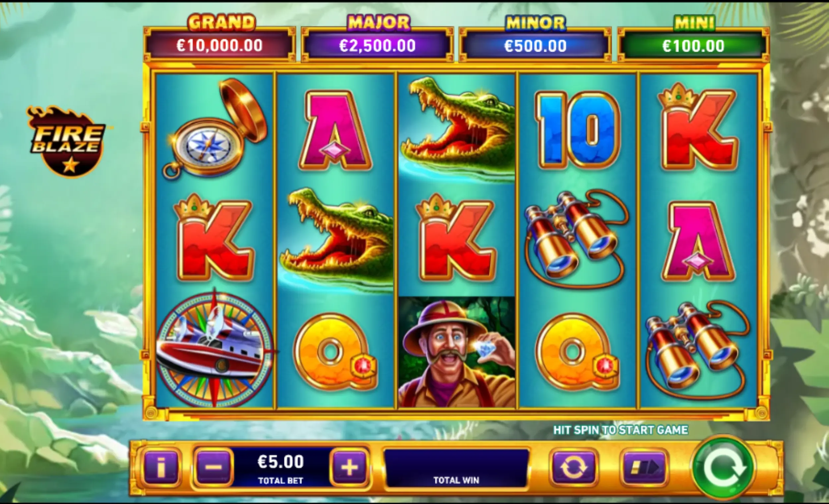Click the blue 10 symbol

click(578, 130)
